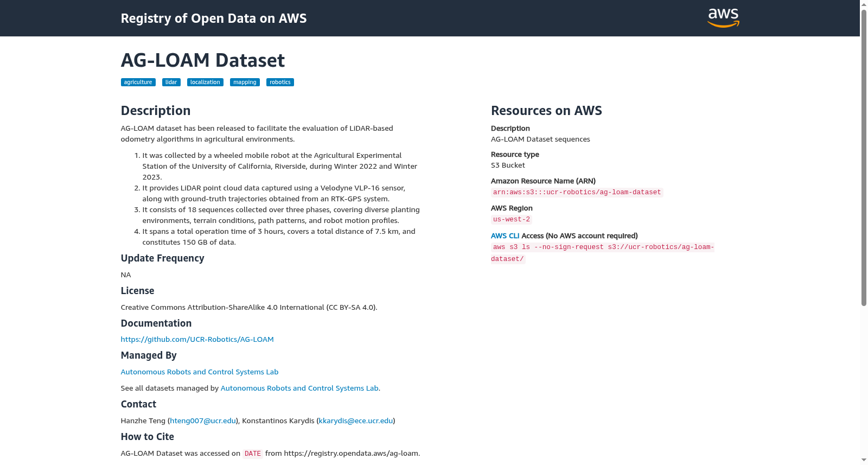Select the lidar tag
This screenshot has width=868, height=465.
click(171, 82)
